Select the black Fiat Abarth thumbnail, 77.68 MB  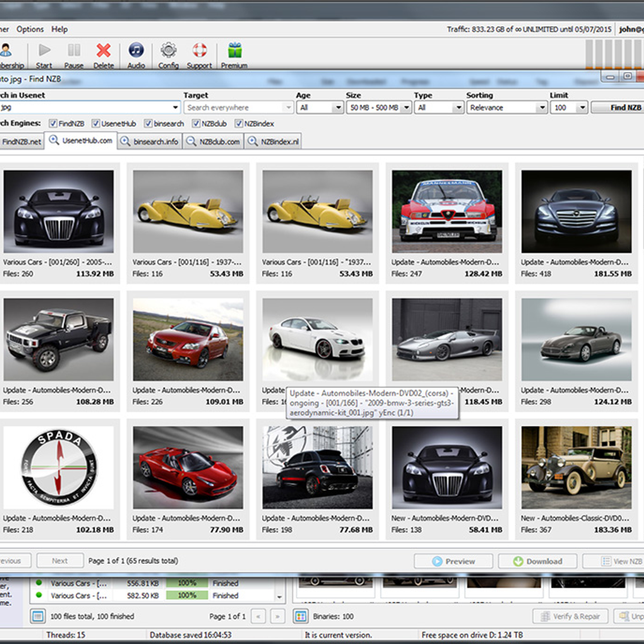318,468
